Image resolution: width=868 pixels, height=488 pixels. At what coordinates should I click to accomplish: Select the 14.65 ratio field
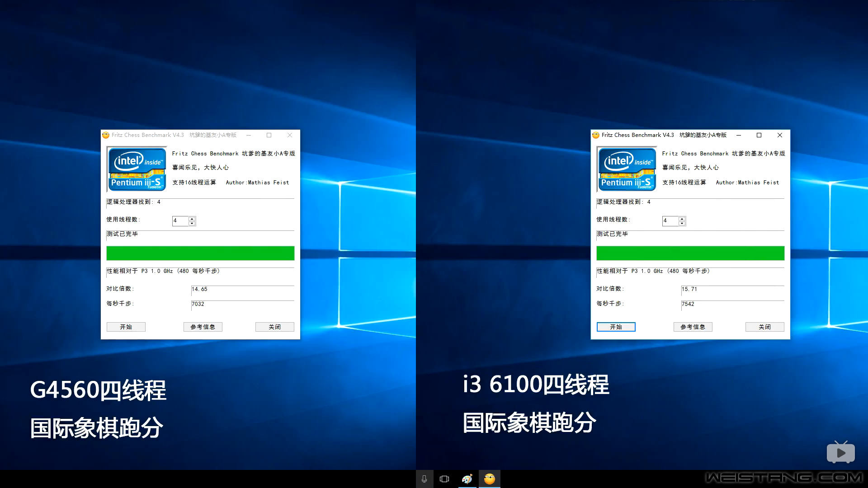coord(243,290)
